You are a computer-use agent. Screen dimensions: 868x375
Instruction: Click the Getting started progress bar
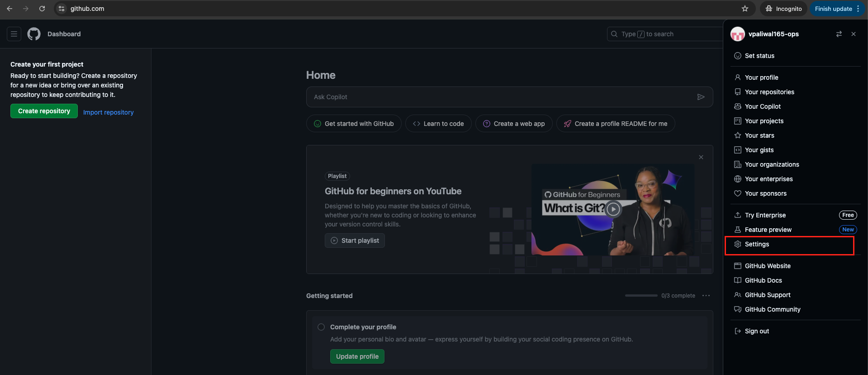[641, 296]
